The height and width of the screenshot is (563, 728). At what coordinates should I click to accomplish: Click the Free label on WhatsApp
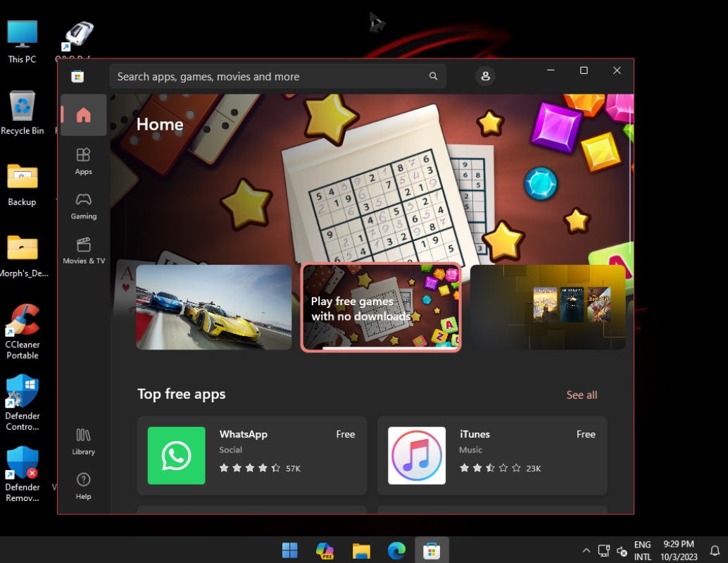pyautogui.click(x=346, y=434)
